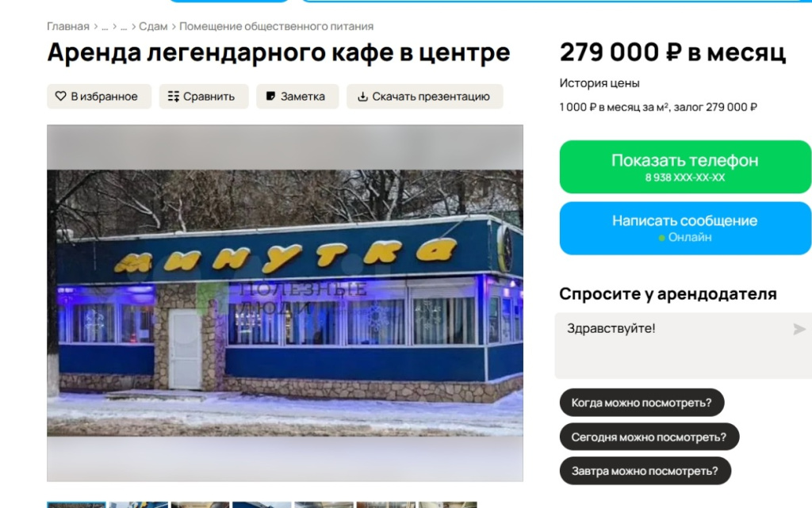
Task: Open Помещение общественного питания breadcrumb
Action: 276,26
